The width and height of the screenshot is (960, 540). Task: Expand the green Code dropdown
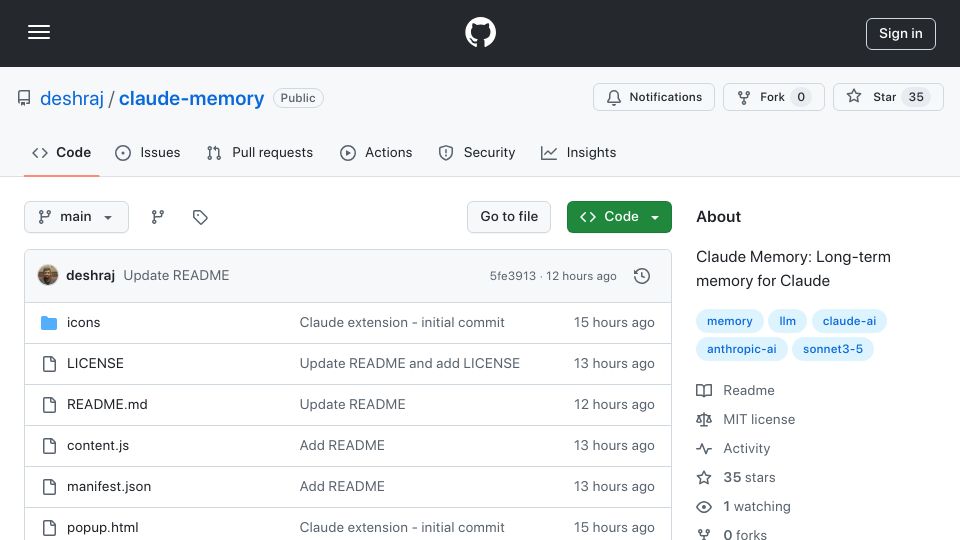[619, 217]
